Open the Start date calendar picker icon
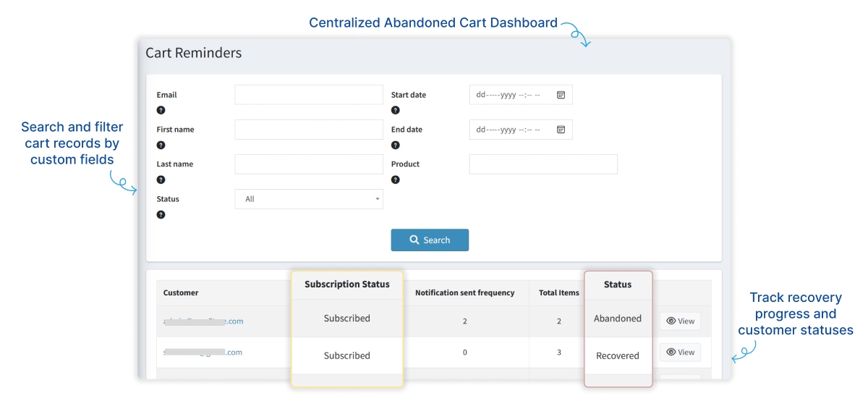The image size is (868, 417). [x=561, y=95]
